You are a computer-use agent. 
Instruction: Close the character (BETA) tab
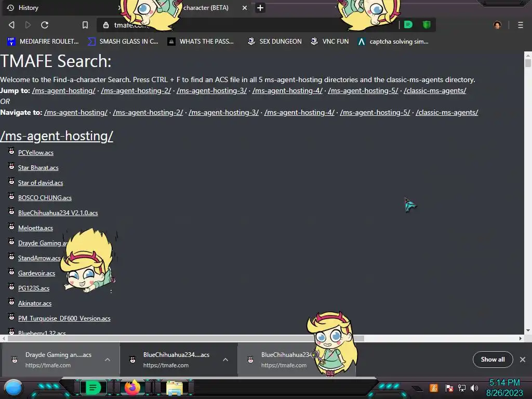point(245,8)
